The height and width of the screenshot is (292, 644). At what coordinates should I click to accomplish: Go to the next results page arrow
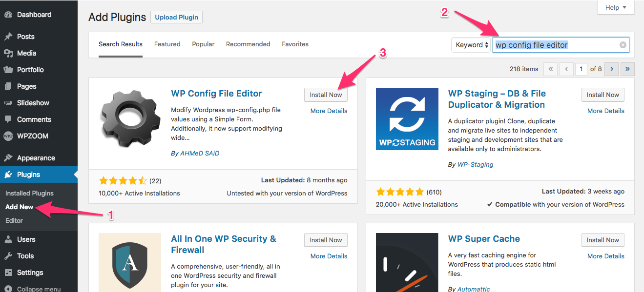click(x=612, y=69)
